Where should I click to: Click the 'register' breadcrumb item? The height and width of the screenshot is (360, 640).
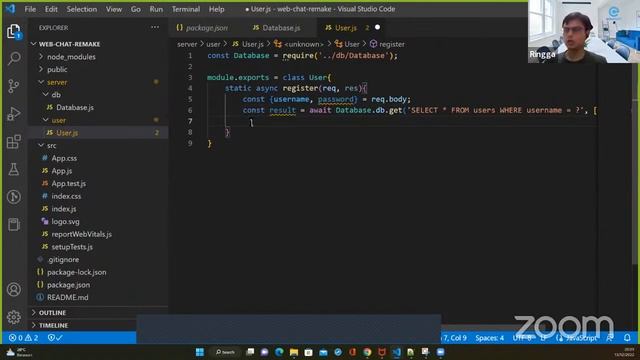pyautogui.click(x=387, y=44)
